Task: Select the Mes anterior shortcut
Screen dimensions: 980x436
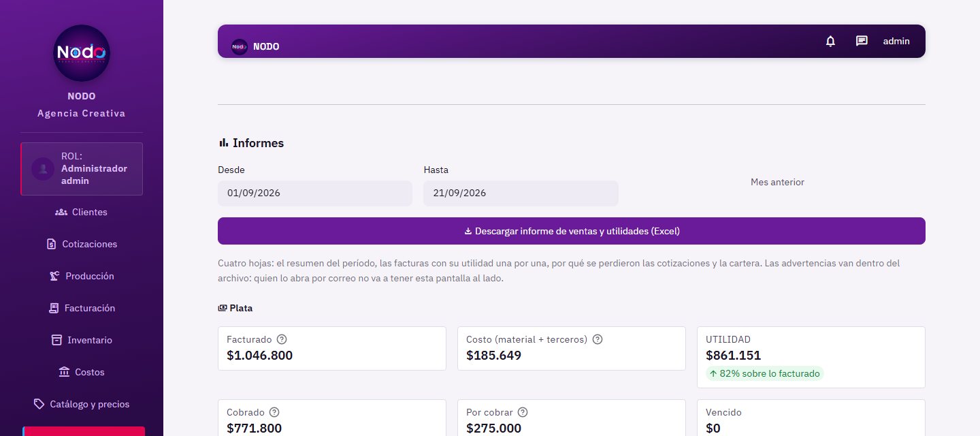Action: (777, 182)
